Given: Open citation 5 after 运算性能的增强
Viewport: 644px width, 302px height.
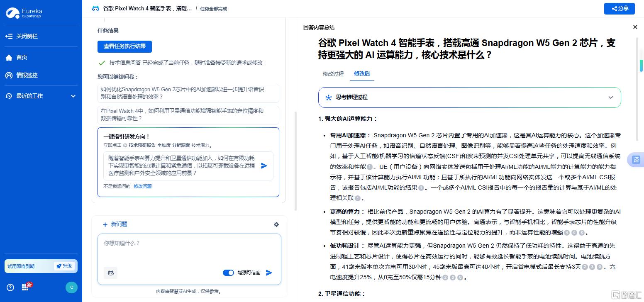Looking at the screenshot, I should (574, 233).
